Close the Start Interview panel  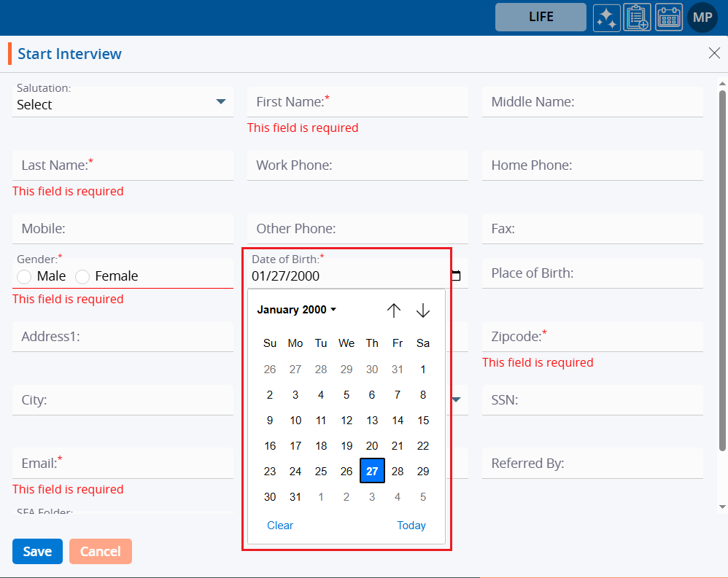pyautogui.click(x=714, y=53)
